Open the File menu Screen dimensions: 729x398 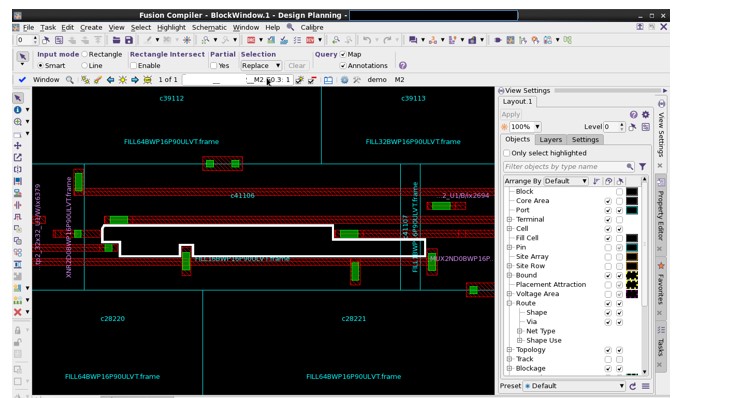[28, 27]
